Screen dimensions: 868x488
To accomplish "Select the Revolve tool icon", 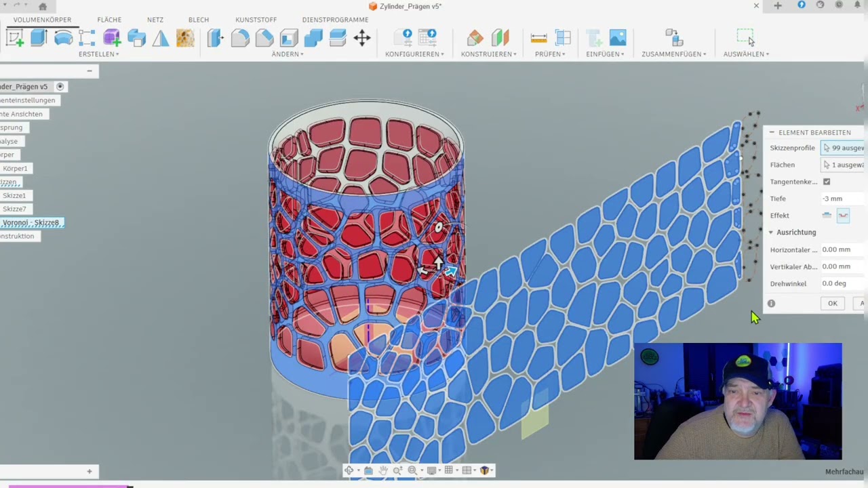I will tap(63, 38).
